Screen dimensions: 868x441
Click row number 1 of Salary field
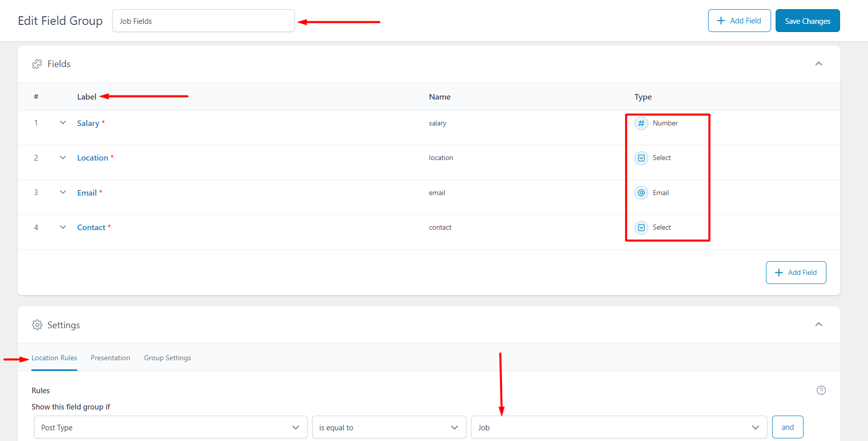point(36,123)
